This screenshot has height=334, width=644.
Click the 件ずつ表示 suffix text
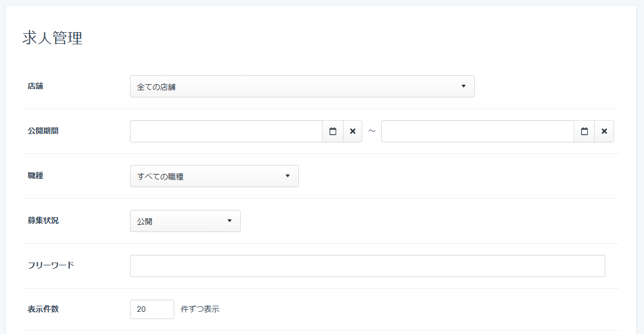(200, 309)
